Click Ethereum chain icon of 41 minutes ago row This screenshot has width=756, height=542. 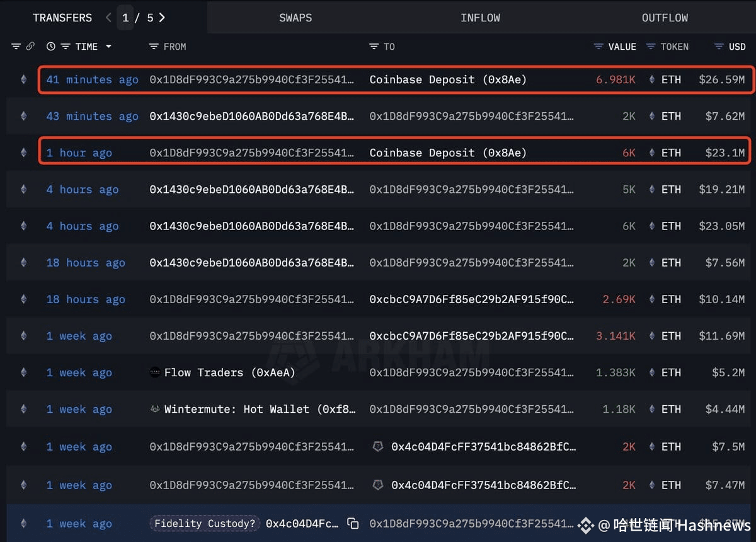pos(24,79)
